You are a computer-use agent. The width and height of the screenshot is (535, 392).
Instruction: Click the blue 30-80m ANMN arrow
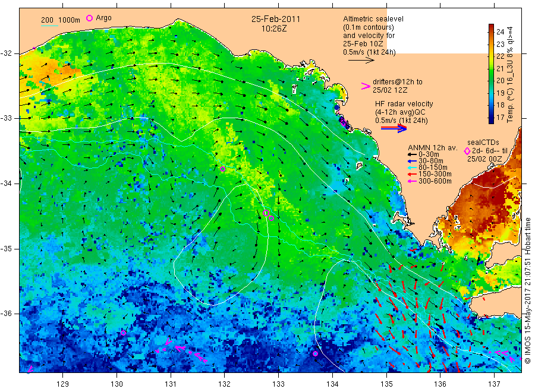pyautogui.click(x=412, y=161)
